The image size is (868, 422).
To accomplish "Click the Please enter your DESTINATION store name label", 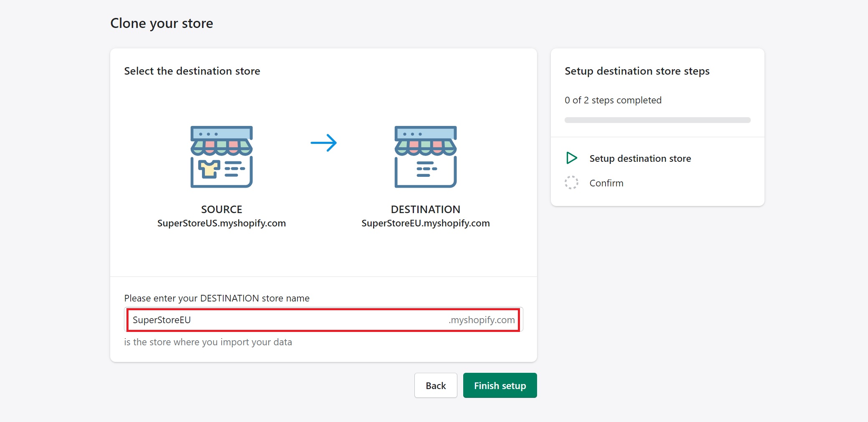I will point(217,298).
